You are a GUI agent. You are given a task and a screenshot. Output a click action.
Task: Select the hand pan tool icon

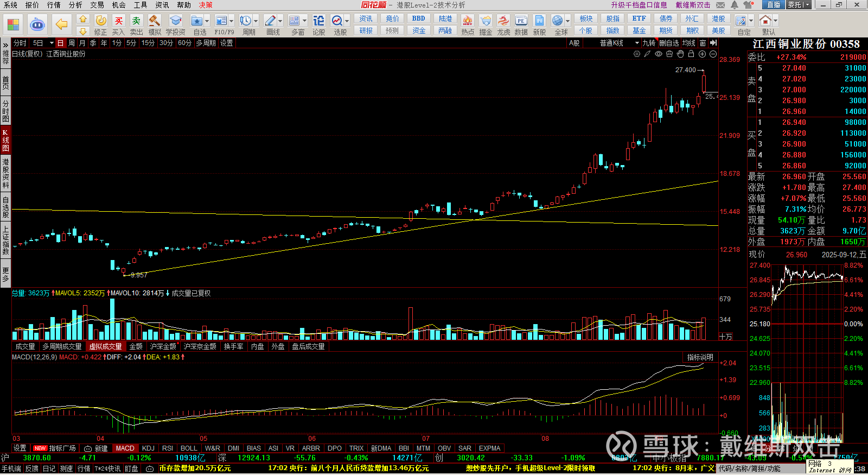680,54
